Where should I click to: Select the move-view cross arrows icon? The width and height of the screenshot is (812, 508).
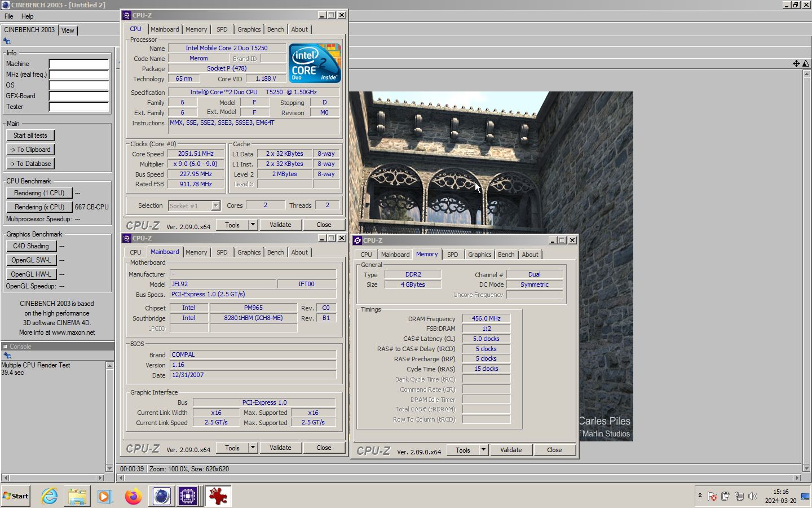point(796,63)
